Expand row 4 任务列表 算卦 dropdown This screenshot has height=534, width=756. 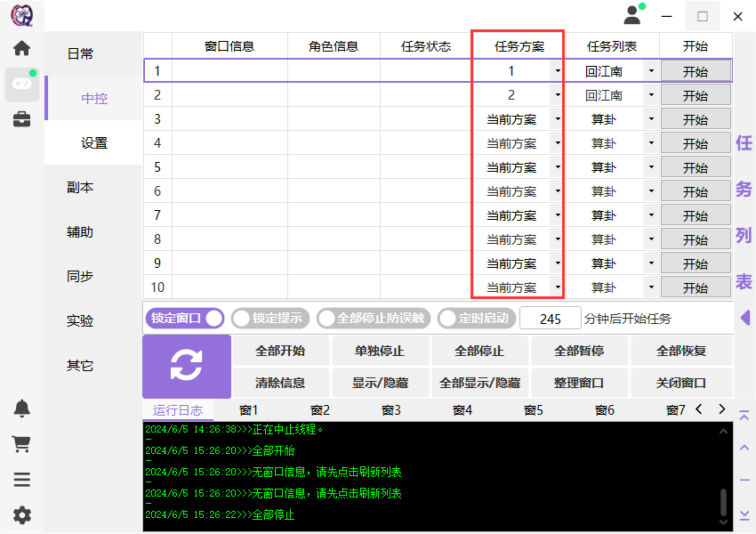point(651,143)
